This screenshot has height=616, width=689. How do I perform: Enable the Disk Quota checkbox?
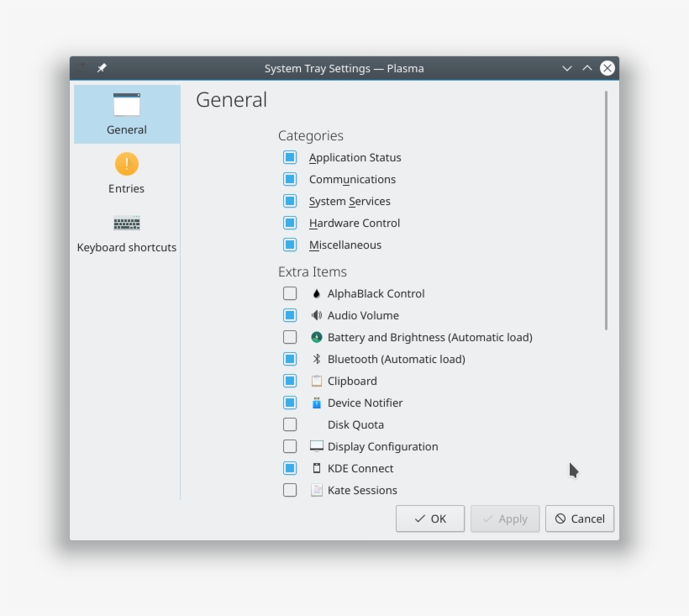pyautogui.click(x=290, y=425)
